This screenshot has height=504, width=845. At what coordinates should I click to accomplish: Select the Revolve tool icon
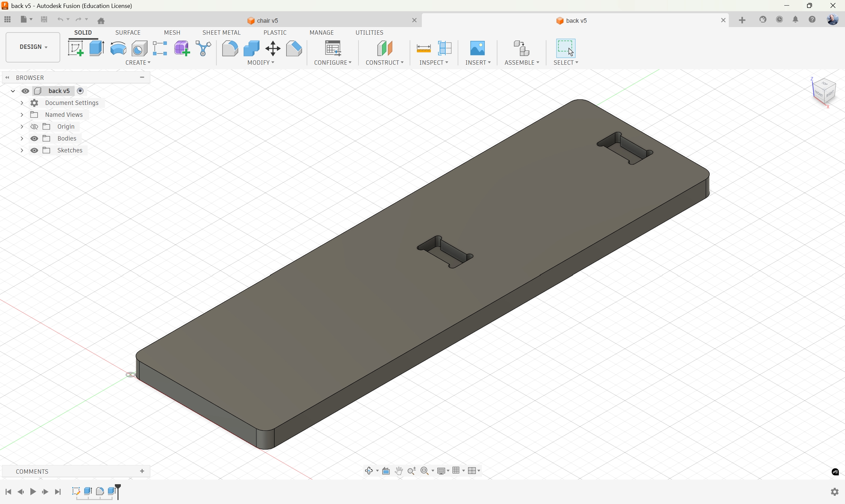point(118,48)
